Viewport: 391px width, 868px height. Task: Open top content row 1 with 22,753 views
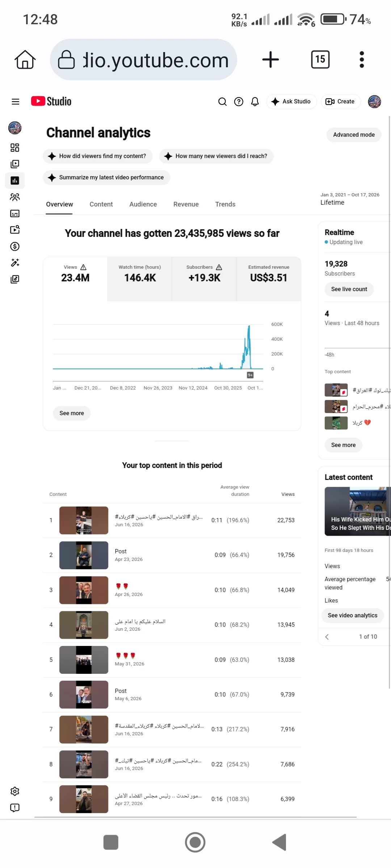[x=172, y=520]
